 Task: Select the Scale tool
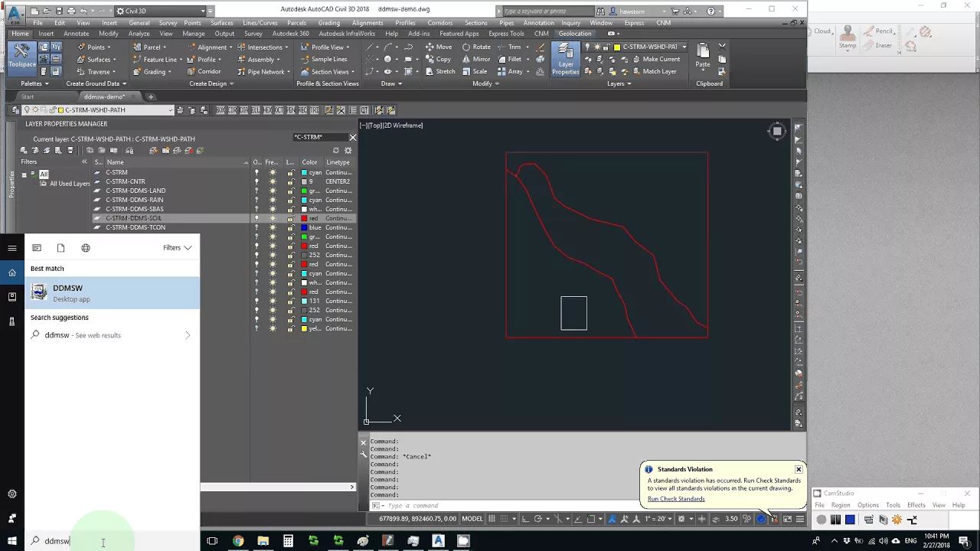(475, 71)
